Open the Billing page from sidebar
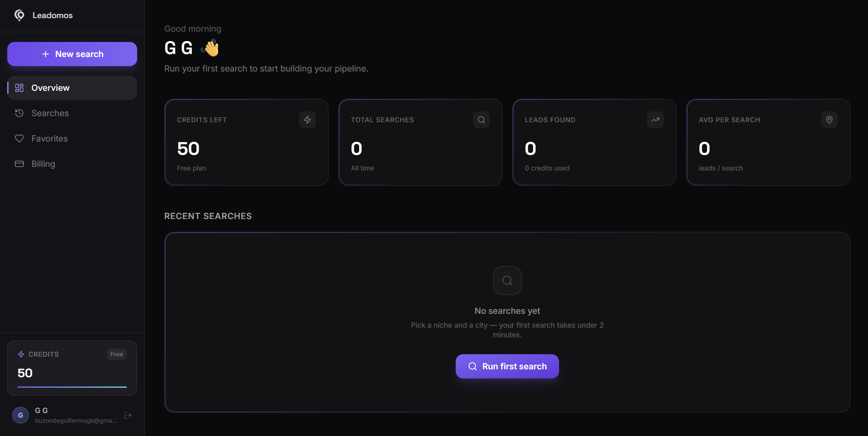The width and height of the screenshot is (868, 436). [x=72, y=164]
